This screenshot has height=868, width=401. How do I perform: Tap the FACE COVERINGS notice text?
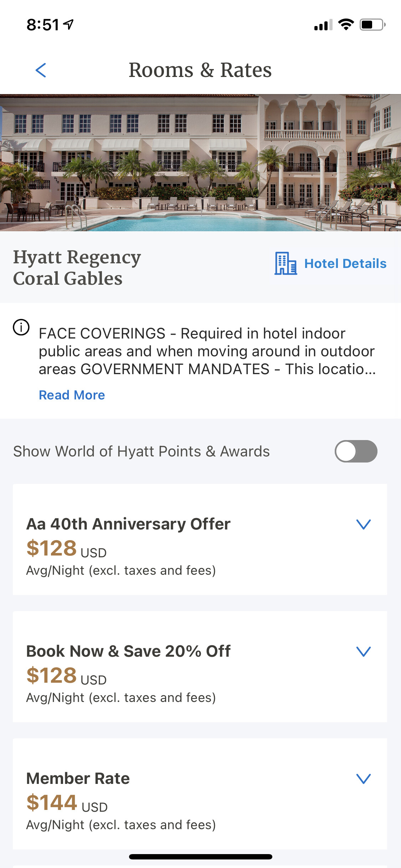point(207,351)
